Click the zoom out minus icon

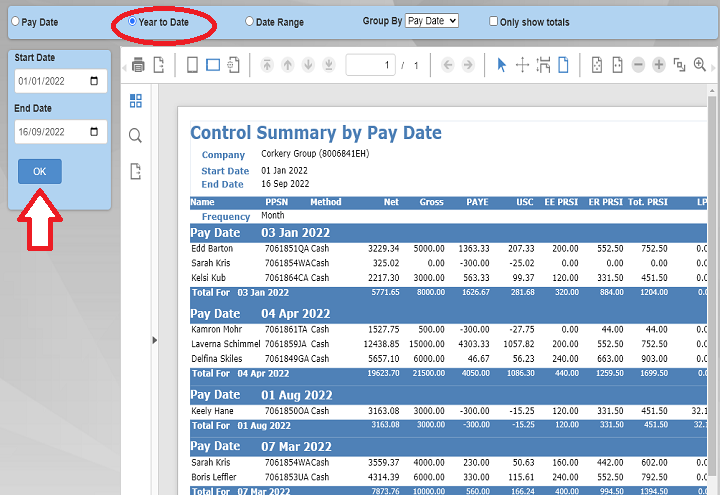(638, 65)
